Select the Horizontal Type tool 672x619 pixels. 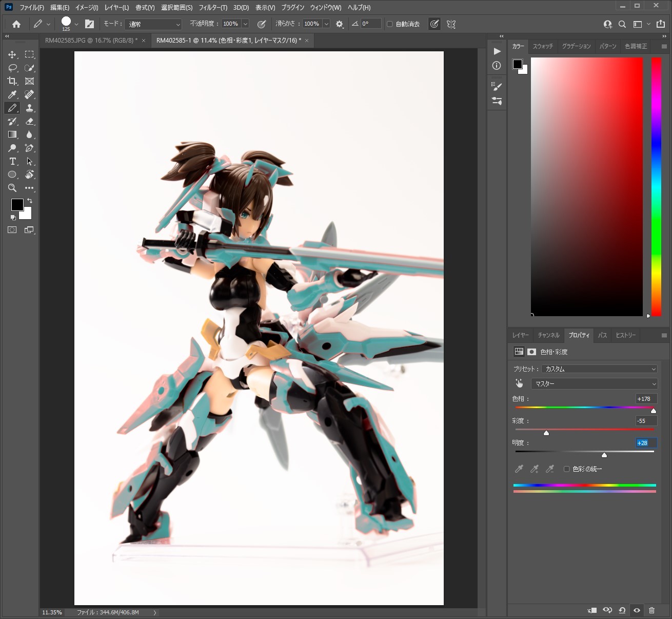pos(12,161)
